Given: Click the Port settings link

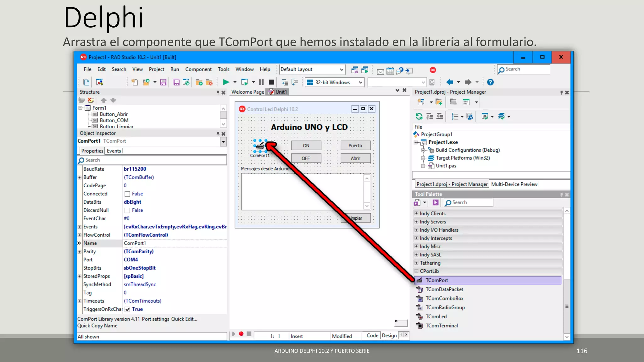Looking at the screenshot, I should [x=156, y=319].
